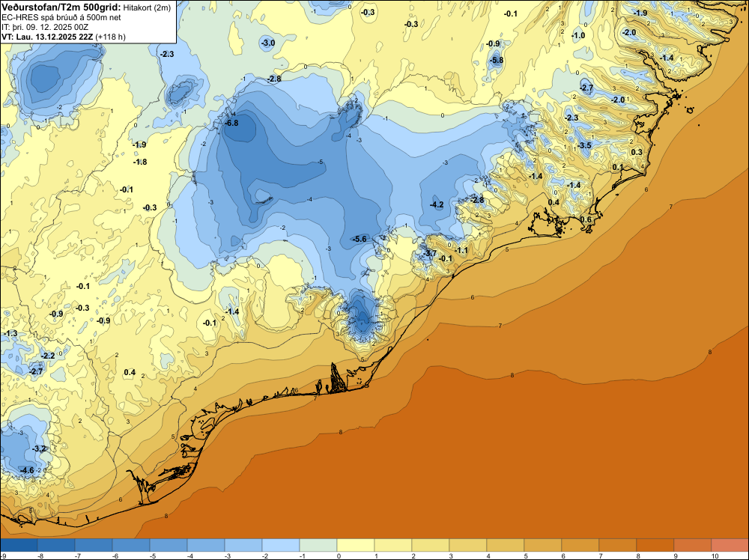Click legend swatch between -7 and -6

coord(94,545)
